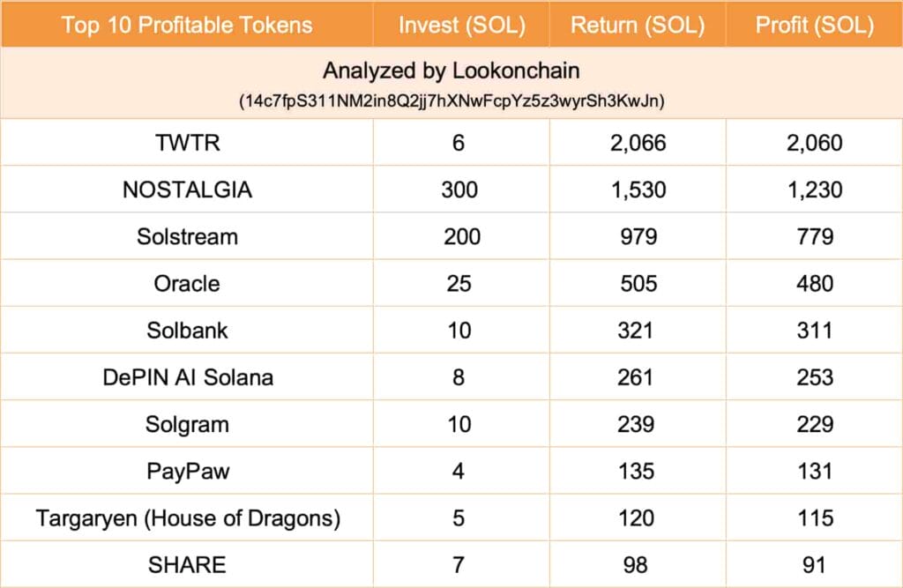Select the "Targaryen (House of Dragons)" cell
The image size is (903, 588).
187,517
